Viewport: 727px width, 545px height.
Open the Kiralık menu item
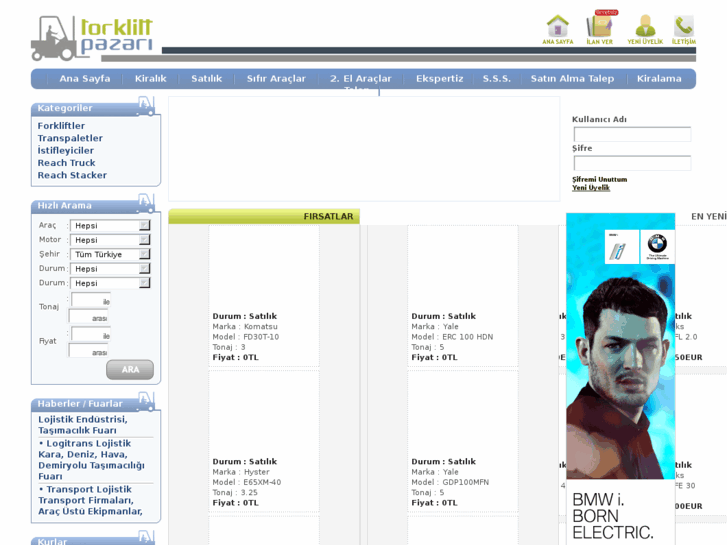(x=150, y=78)
